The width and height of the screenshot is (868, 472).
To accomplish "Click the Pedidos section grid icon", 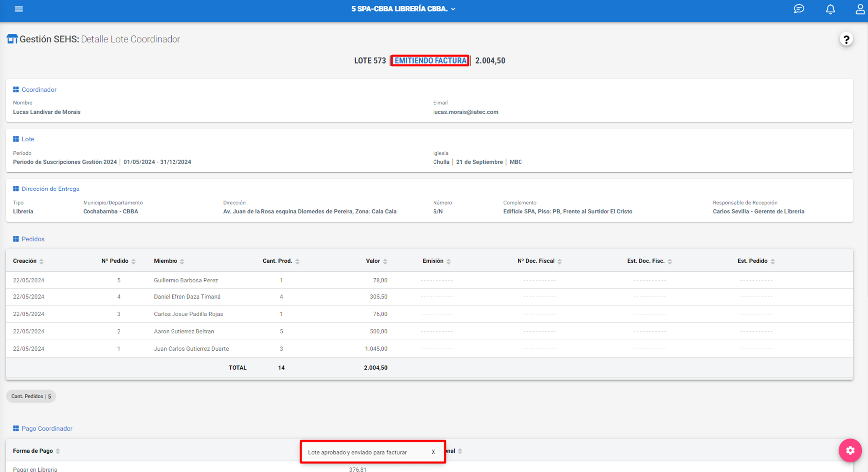I will [x=16, y=239].
